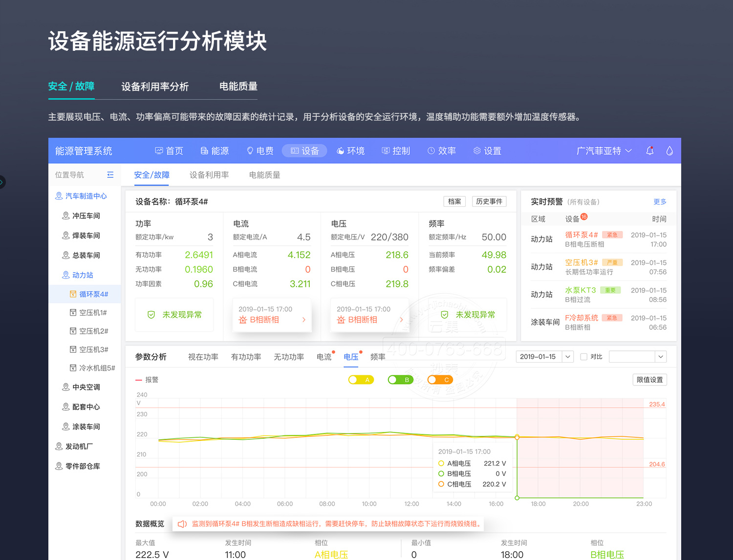The height and width of the screenshot is (560, 733).
Task: Click the shield icon under 功率 panel
Action: click(151, 315)
